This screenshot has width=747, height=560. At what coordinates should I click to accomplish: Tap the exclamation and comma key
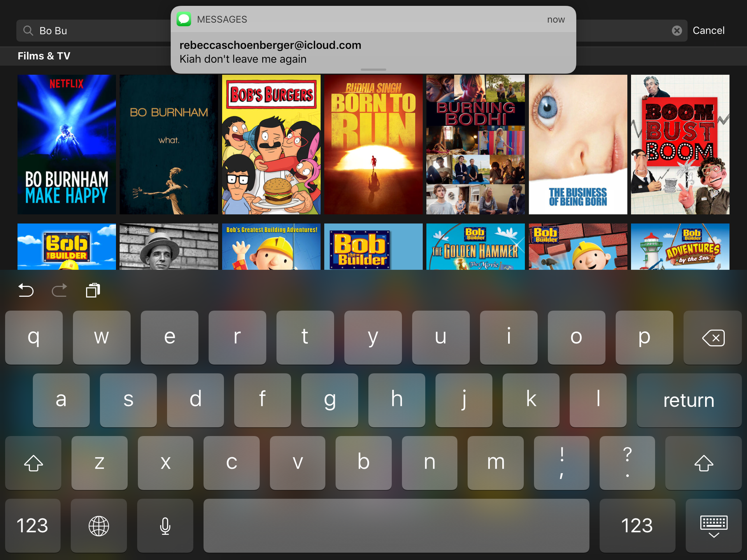(x=561, y=463)
